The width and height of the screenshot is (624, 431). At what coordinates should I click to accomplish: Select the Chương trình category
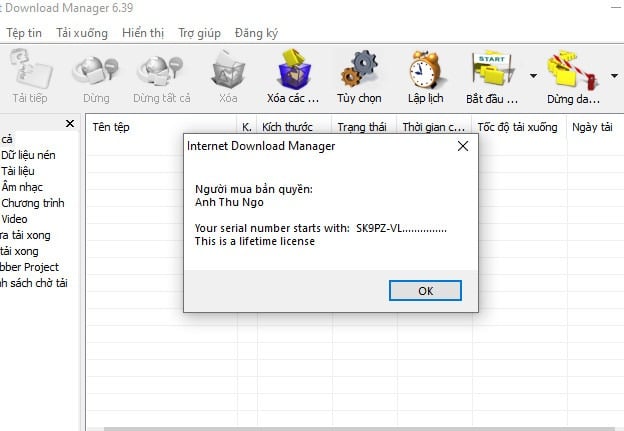[33, 203]
